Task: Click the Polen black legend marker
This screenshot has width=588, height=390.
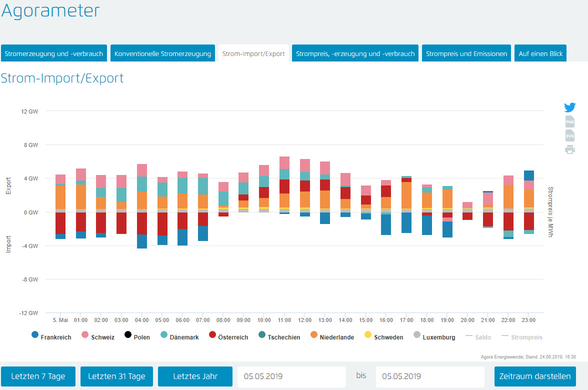Action: pyautogui.click(x=128, y=334)
